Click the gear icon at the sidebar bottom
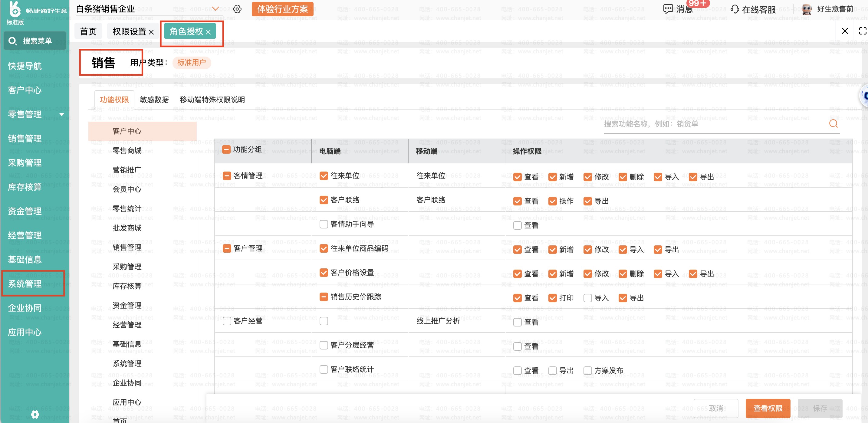This screenshot has width=868, height=423. point(35,414)
